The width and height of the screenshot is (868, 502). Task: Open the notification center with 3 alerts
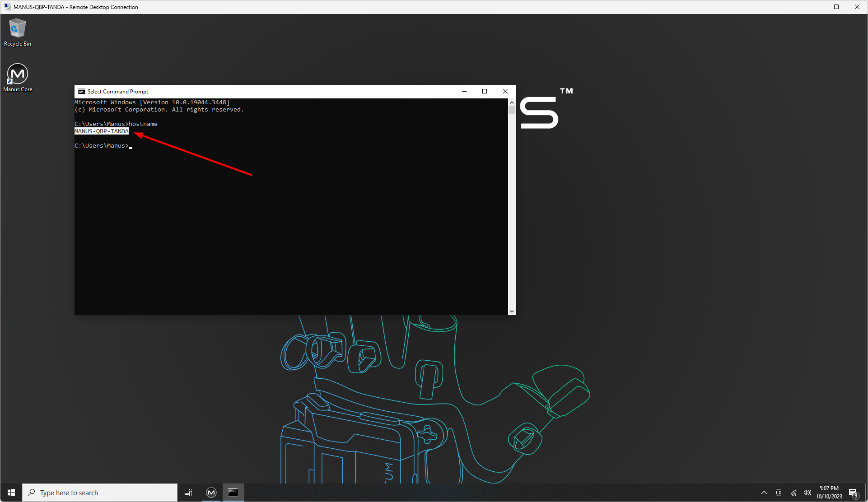[x=853, y=493]
